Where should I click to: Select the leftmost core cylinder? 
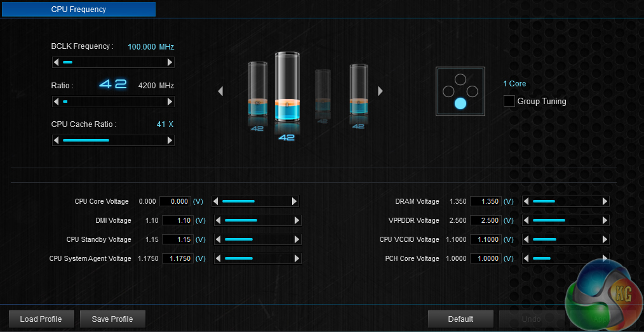[x=257, y=89]
